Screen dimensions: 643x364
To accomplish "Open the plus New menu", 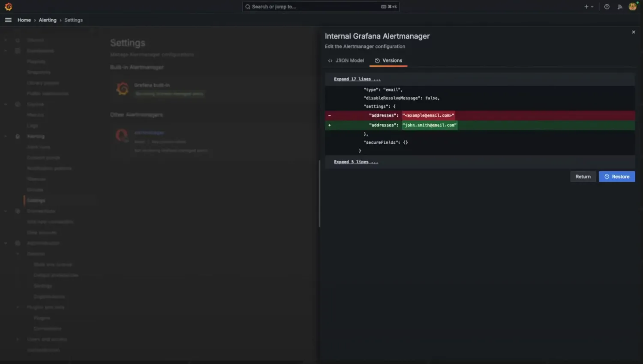I will (x=589, y=6).
